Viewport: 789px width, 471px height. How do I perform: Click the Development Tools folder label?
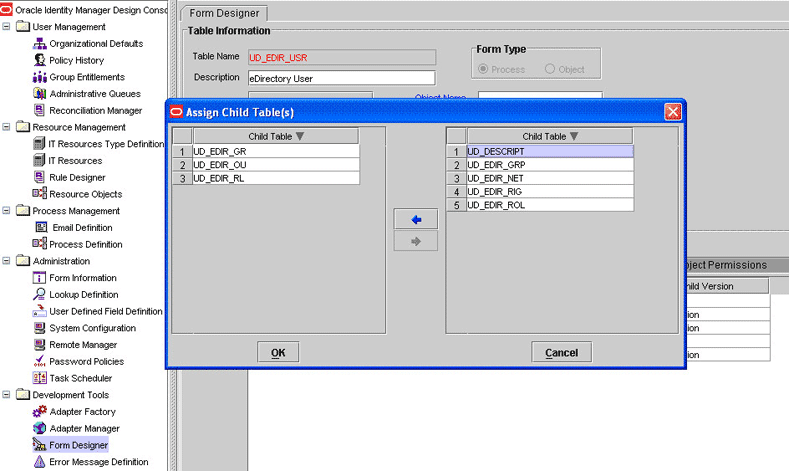[x=70, y=395]
